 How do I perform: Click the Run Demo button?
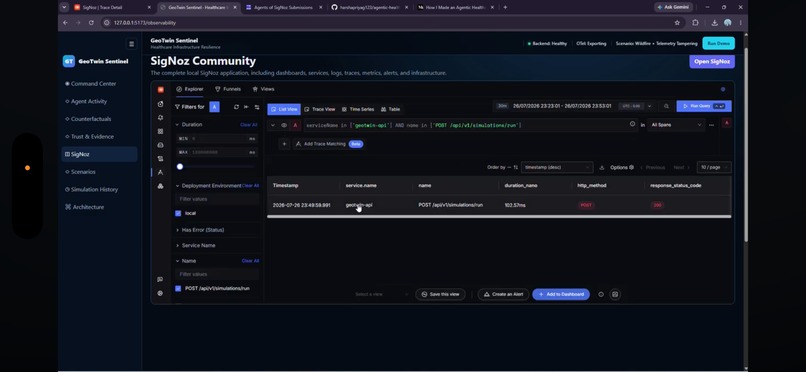point(718,44)
